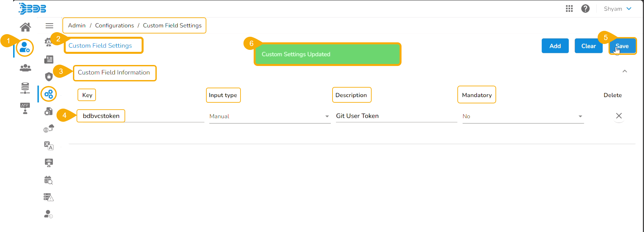The width and height of the screenshot is (644, 232).
Task: Open the apps grid launcher
Action: click(x=569, y=9)
